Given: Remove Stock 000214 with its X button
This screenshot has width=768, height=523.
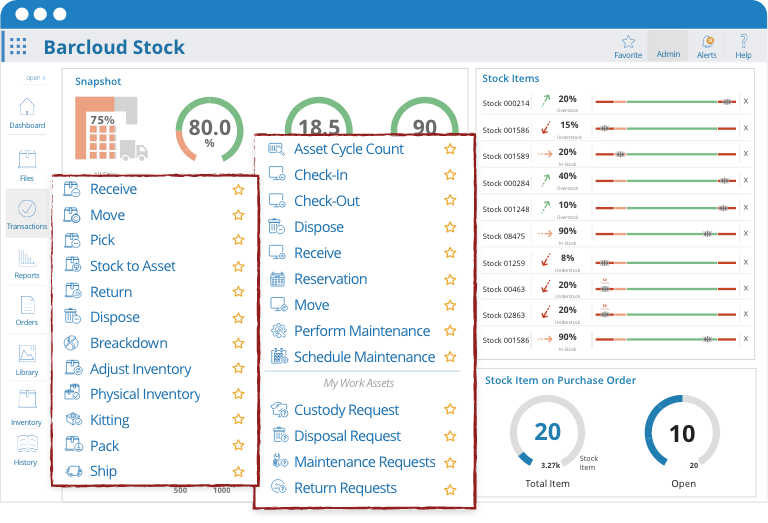Looking at the screenshot, I should pos(745,100).
